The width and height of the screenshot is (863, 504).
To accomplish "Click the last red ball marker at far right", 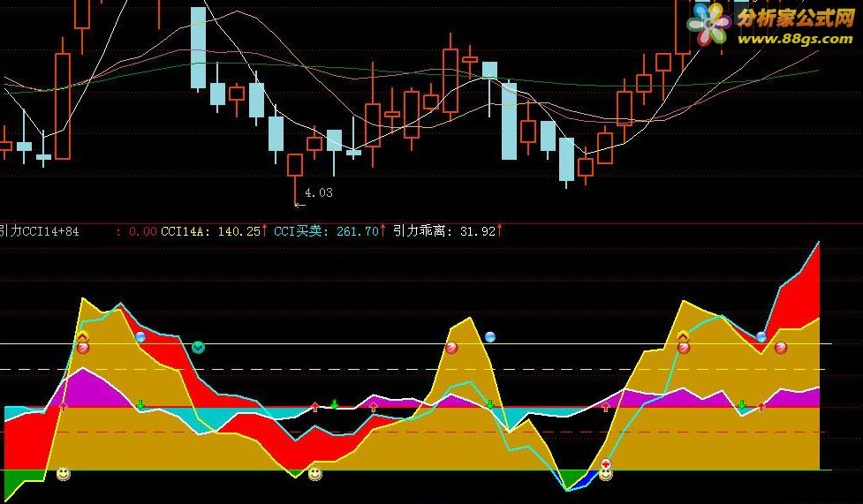I will click(x=781, y=348).
